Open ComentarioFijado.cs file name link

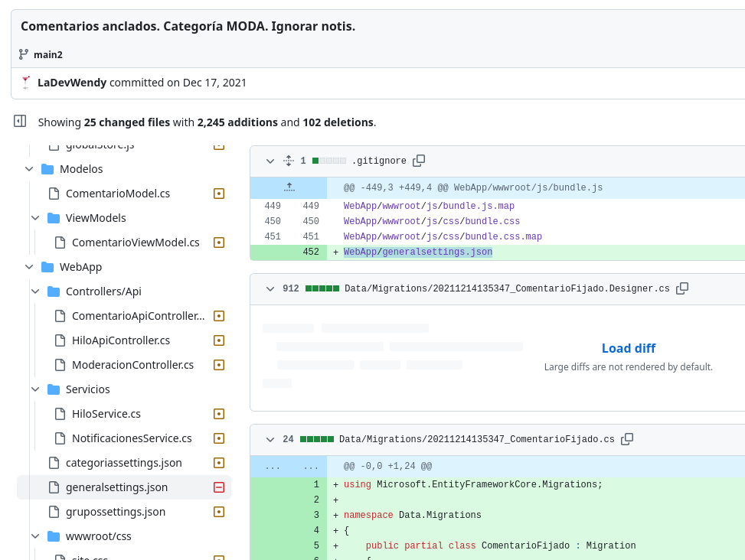pos(476,439)
